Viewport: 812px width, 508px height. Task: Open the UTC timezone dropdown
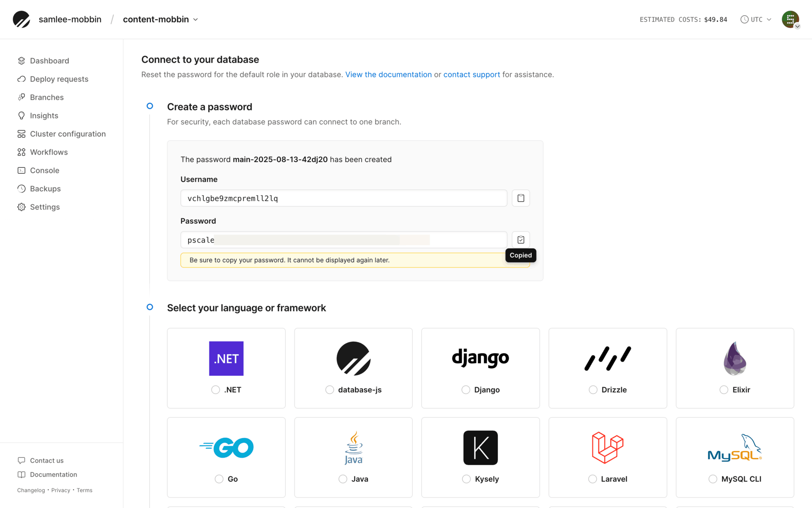(756, 19)
